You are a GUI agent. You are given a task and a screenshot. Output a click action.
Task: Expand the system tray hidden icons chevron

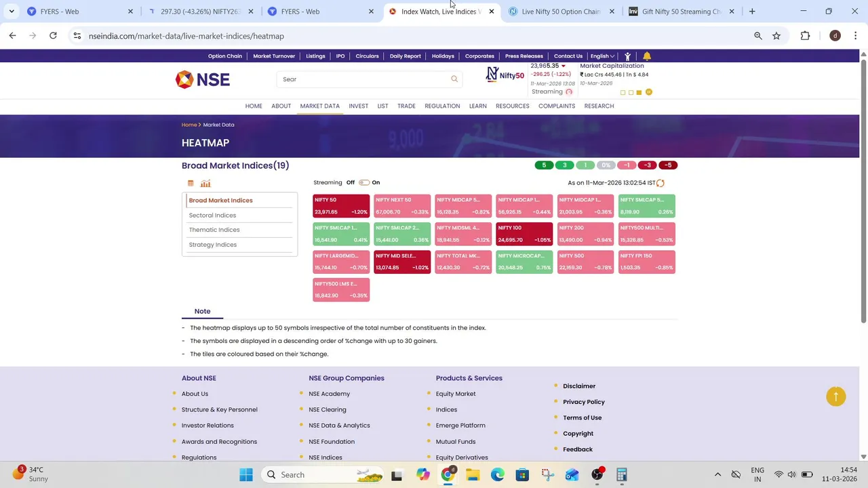point(717,474)
